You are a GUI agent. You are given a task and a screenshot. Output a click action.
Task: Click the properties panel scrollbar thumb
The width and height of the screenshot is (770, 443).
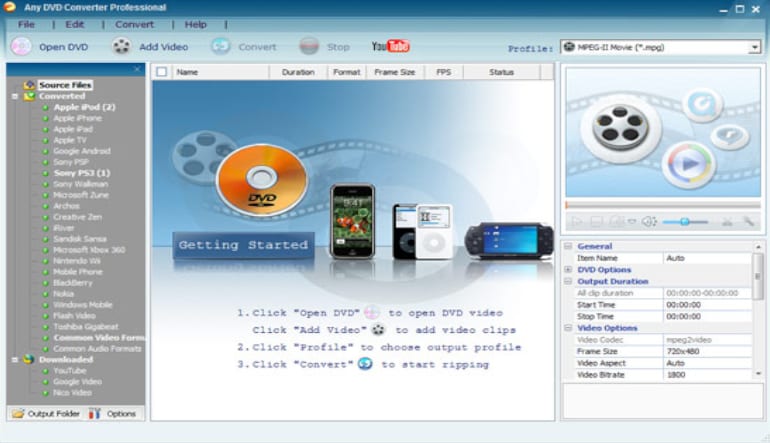(758, 277)
